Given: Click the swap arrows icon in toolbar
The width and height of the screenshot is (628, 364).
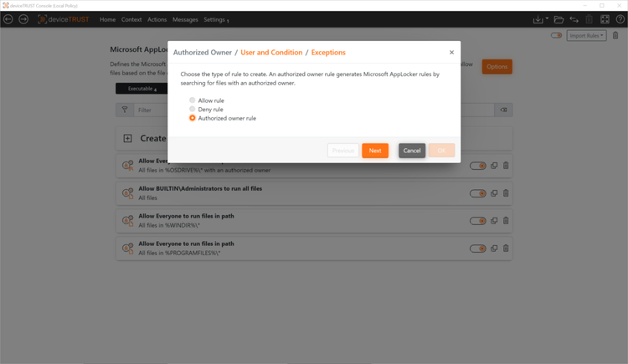Looking at the screenshot, I should coord(574,19).
